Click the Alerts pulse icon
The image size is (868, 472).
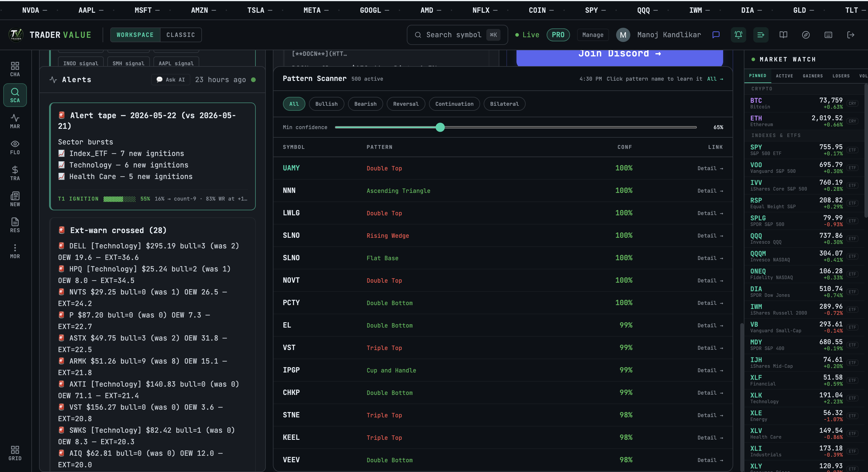coord(53,79)
